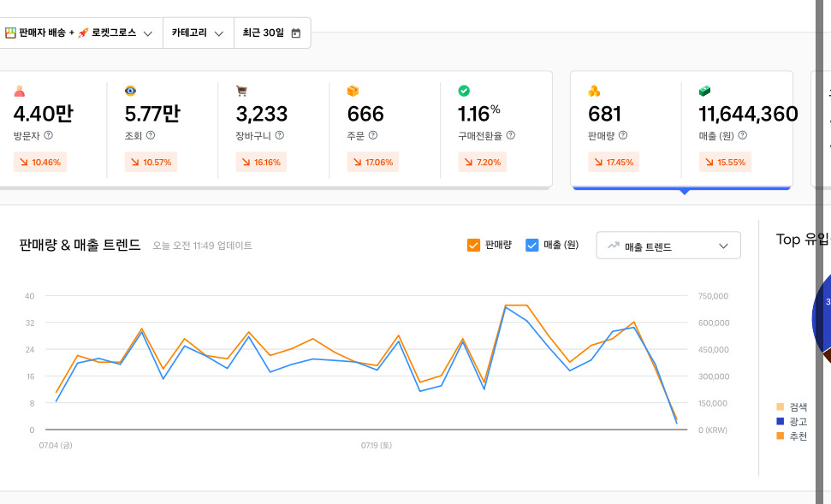831x504 pixels.
Task: Click the 방문자 4.40만 metric card
Action: tap(51, 128)
